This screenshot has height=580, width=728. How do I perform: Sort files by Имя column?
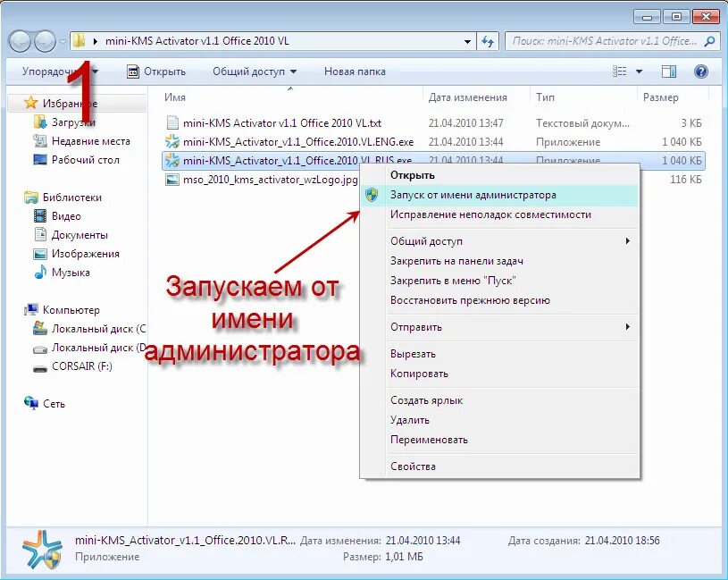coord(175,97)
